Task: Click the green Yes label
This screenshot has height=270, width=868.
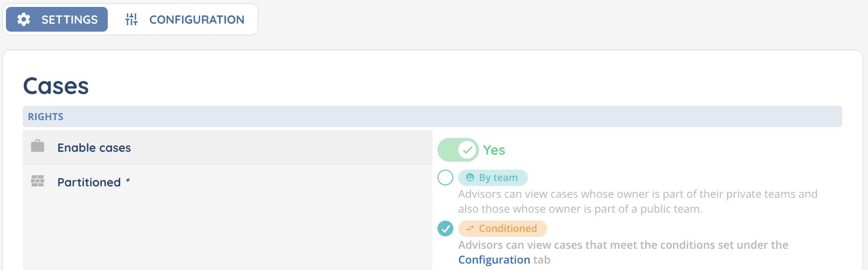Action: [494, 150]
